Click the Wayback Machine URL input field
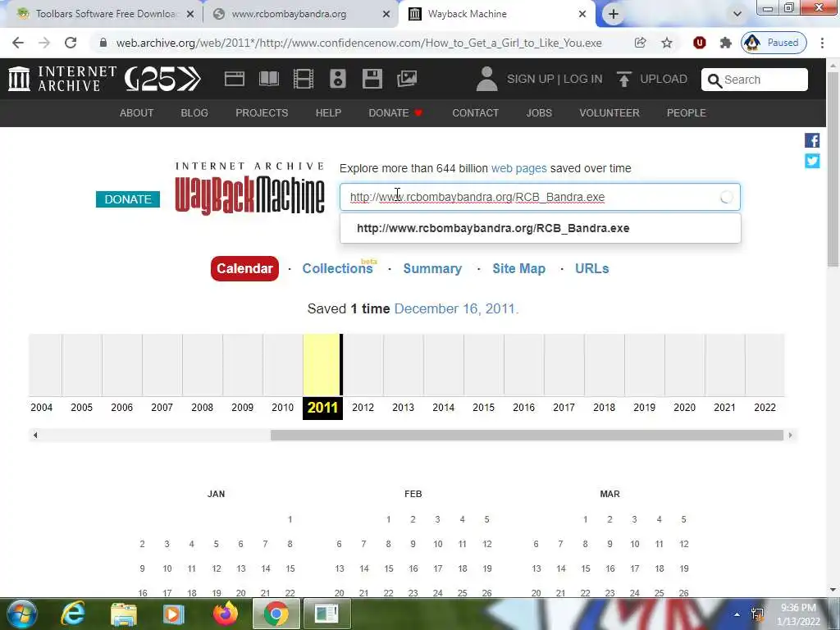 point(540,197)
